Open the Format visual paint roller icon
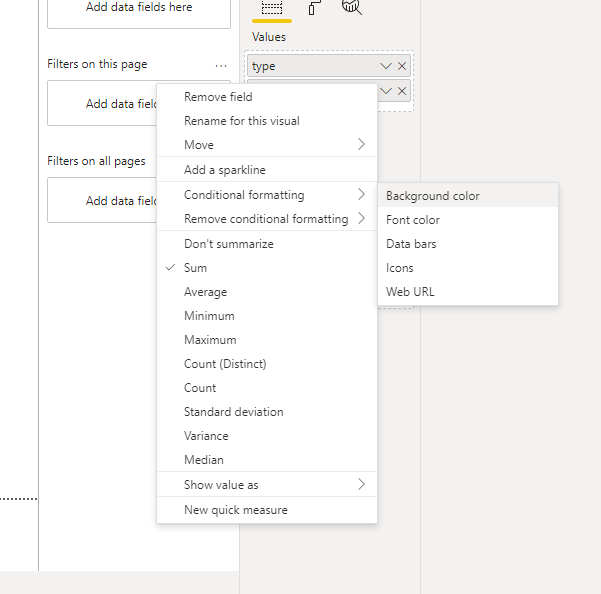The width and height of the screenshot is (601, 594). click(x=314, y=8)
